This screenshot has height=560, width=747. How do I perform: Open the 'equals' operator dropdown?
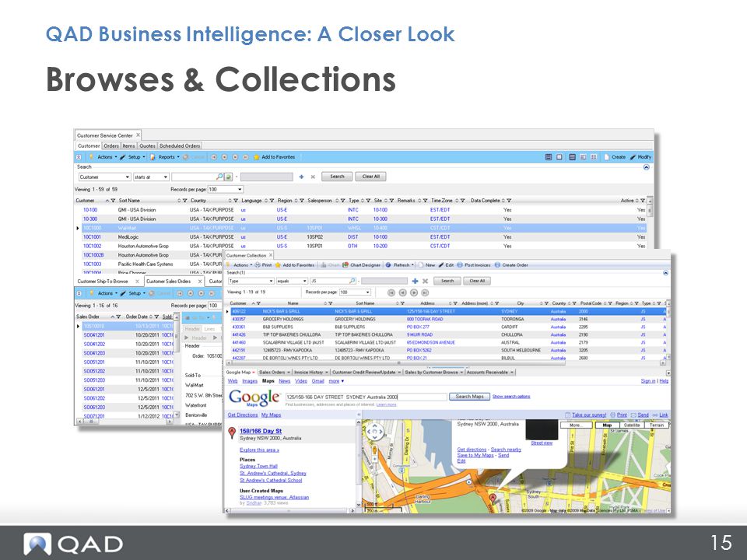click(x=304, y=282)
